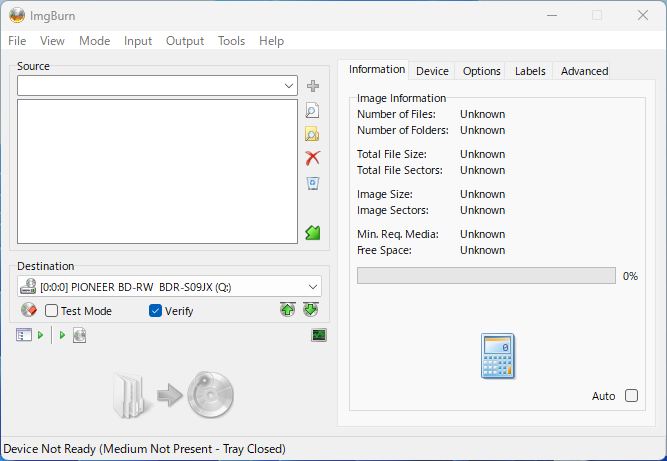
Task: Switch to the Device tab
Action: [x=432, y=71]
